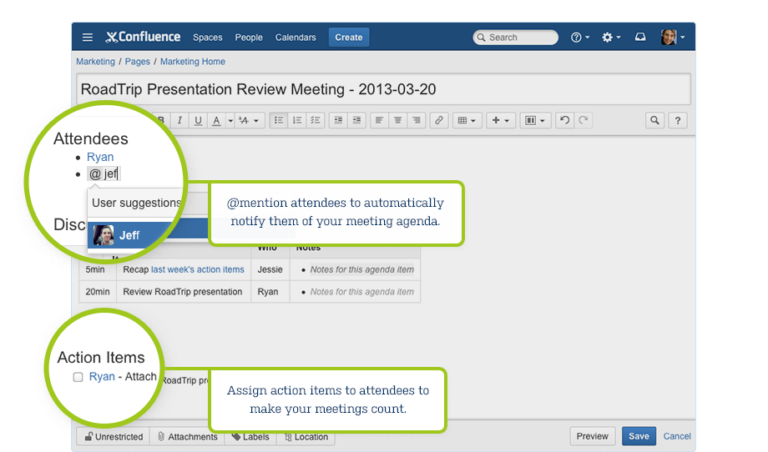Toggle underline formatting
This screenshot has height=452, width=768.
pyautogui.click(x=198, y=120)
